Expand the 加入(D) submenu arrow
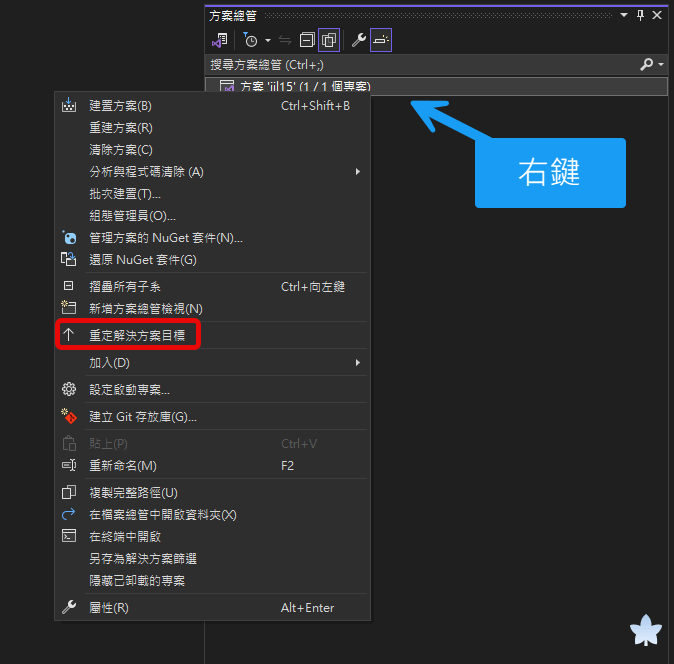Viewport: 674px width, 664px height. 358,363
